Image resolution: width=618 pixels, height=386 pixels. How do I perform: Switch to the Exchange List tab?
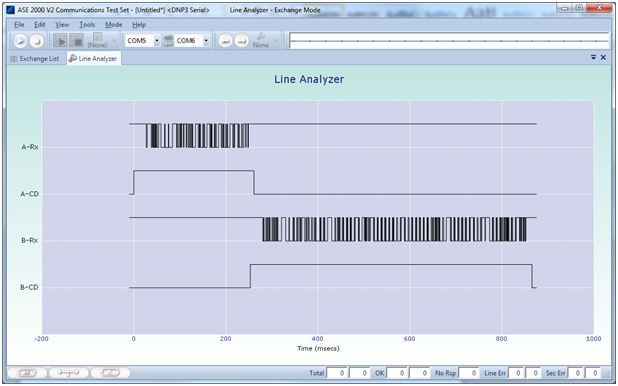click(x=35, y=59)
